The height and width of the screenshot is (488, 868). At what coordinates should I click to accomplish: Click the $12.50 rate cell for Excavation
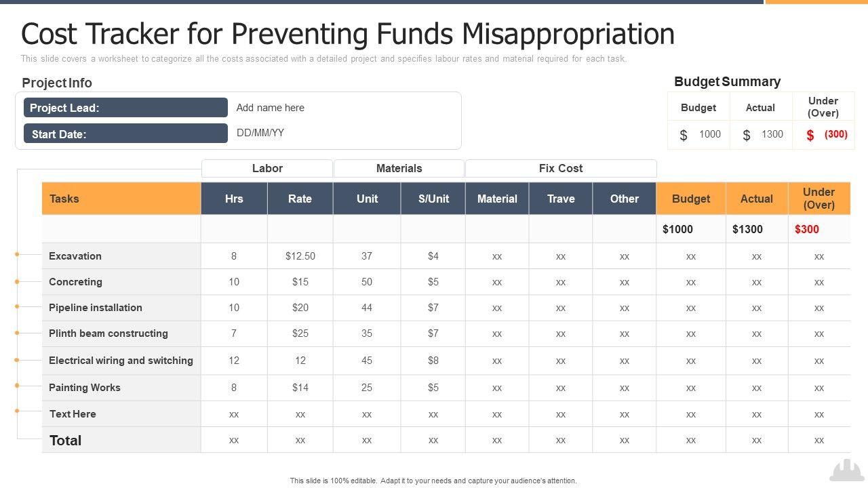coord(300,256)
